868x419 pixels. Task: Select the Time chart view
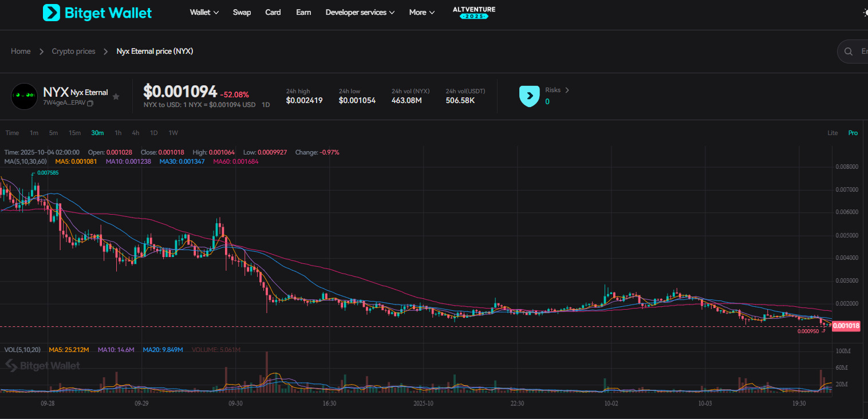12,133
